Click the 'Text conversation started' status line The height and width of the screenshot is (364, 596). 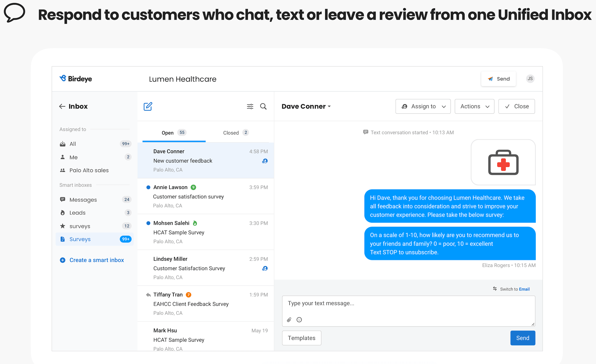(x=408, y=132)
